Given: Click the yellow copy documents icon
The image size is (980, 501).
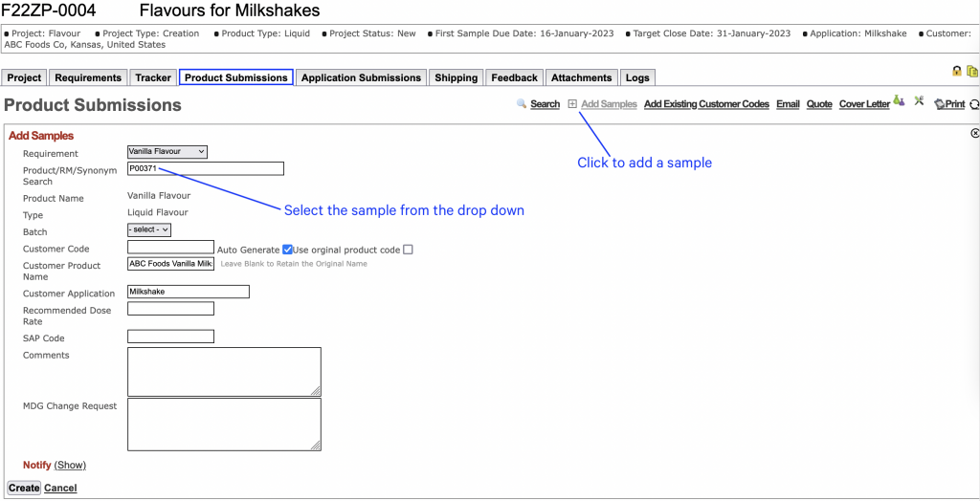Looking at the screenshot, I should [971, 71].
